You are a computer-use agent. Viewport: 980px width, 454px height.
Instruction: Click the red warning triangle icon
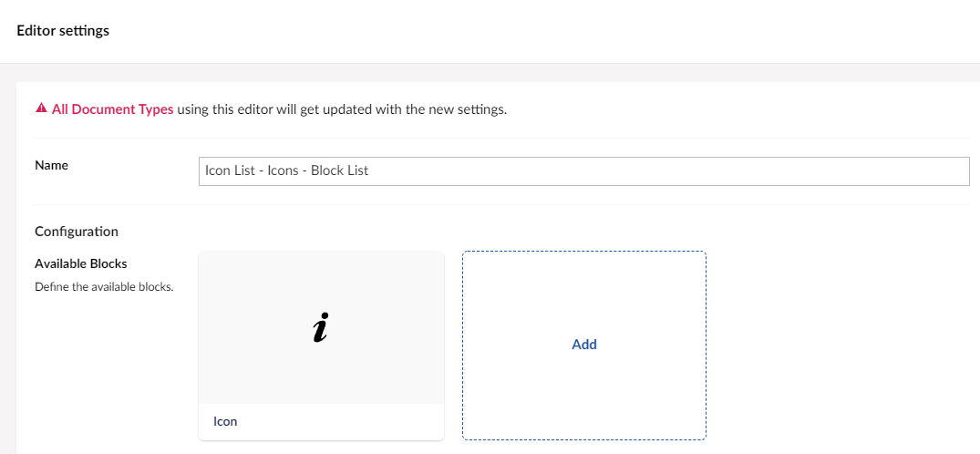pos(41,108)
